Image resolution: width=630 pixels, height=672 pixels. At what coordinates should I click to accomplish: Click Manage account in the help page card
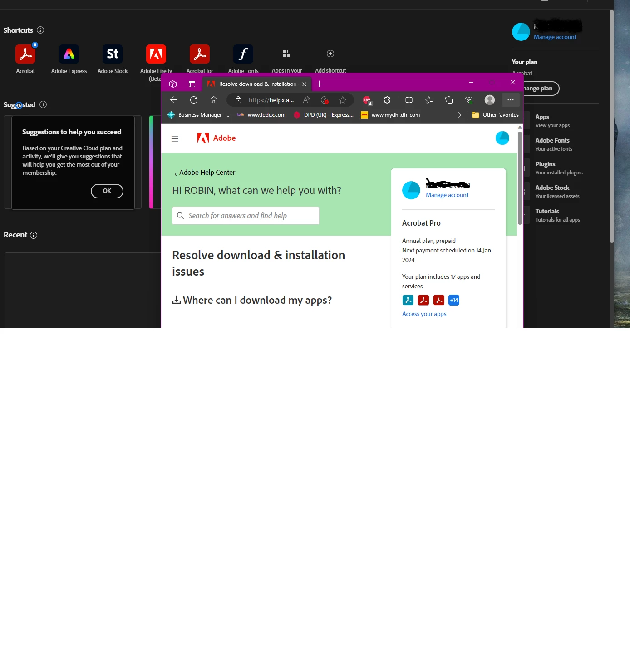pos(447,195)
